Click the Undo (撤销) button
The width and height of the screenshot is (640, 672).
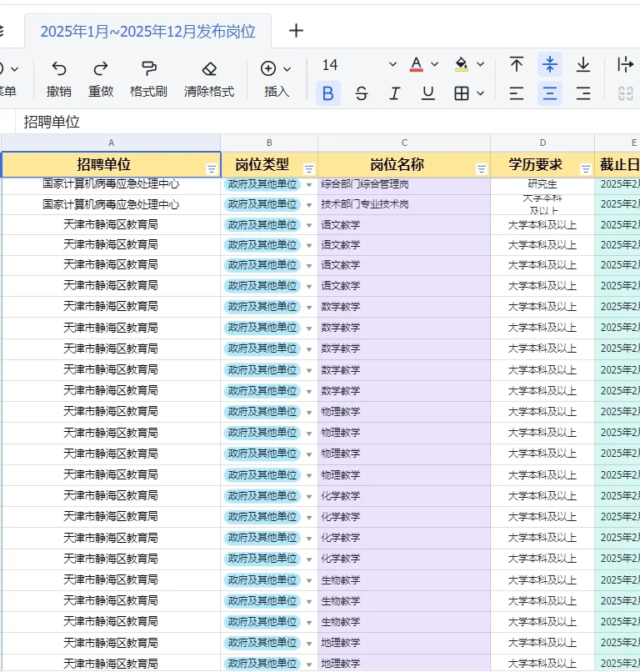tap(59, 78)
